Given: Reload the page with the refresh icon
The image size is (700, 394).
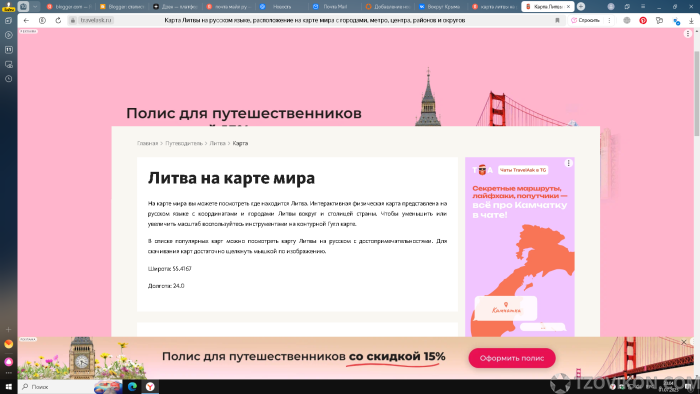Looking at the screenshot, I should click(58, 21).
